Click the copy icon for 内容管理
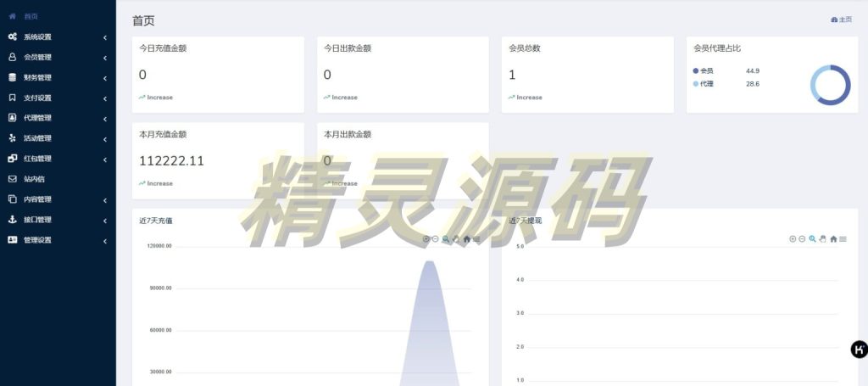Viewport: 868px width, 386px height. [12, 199]
